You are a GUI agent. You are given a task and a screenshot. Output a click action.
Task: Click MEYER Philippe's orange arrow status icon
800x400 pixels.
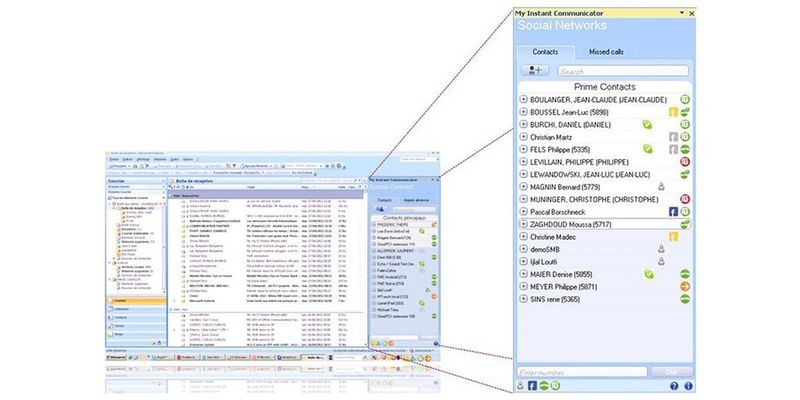(x=685, y=287)
